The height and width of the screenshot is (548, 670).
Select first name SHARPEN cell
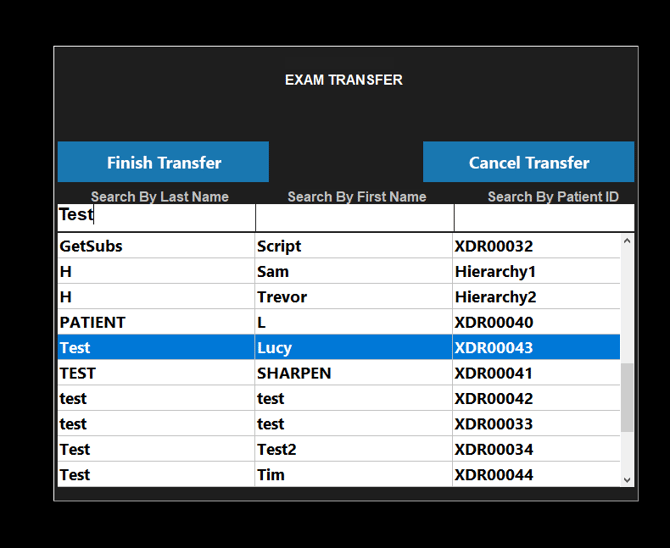353,373
